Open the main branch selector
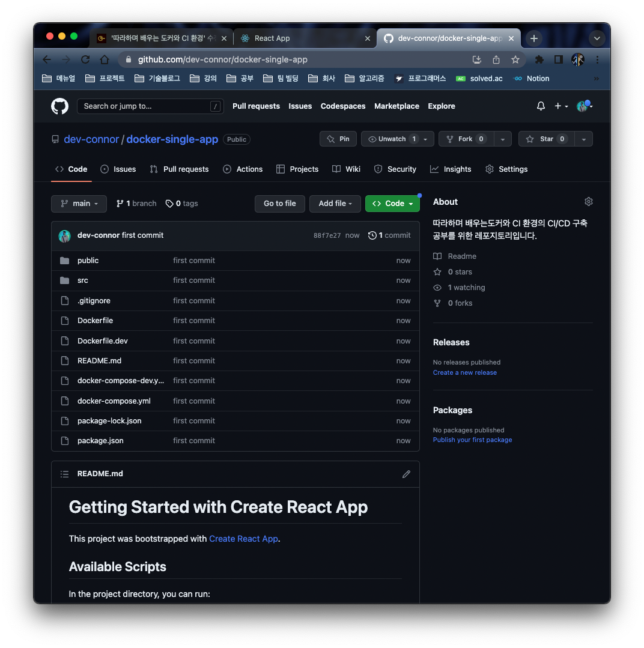Viewport: 644px width, 648px height. click(x=79, y=204)
